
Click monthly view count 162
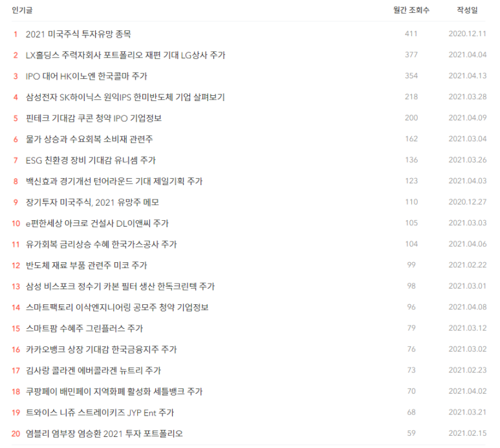411,139
